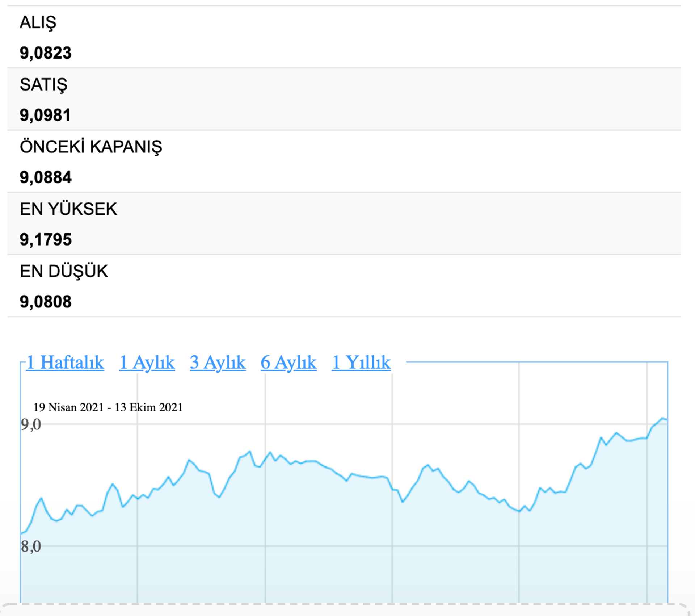Show the 6 Aylık chart period
Screen dimensions: 695x616
coord(288,363)
